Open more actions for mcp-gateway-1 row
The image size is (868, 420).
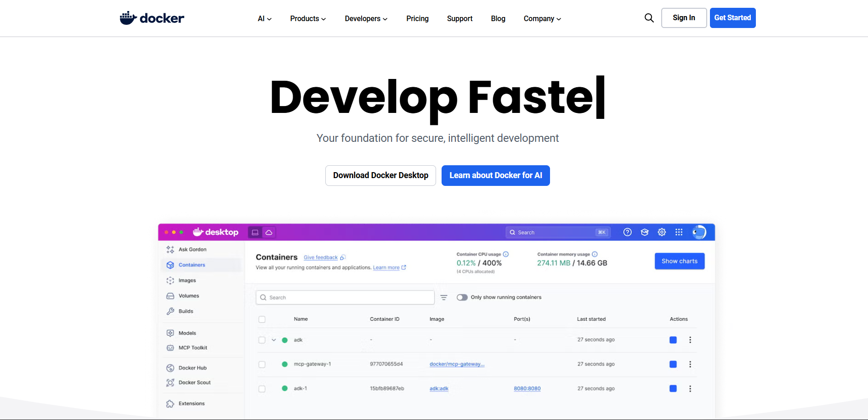tap(690, 364)
